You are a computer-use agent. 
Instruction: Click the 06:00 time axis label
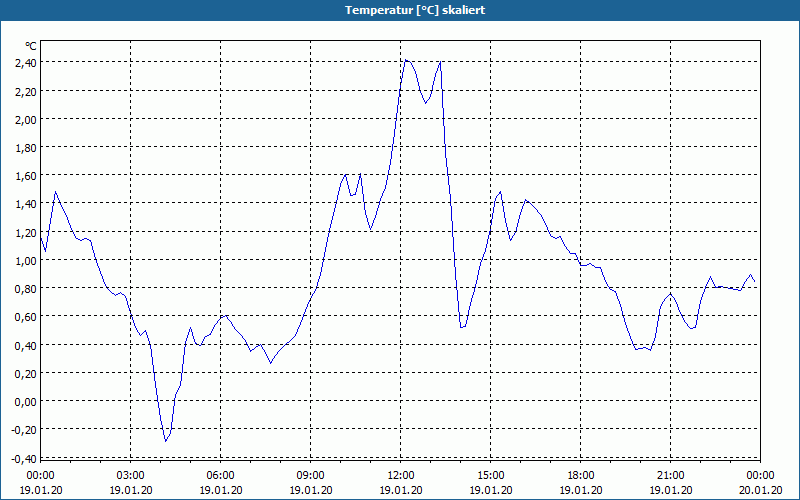coord(220,476)
